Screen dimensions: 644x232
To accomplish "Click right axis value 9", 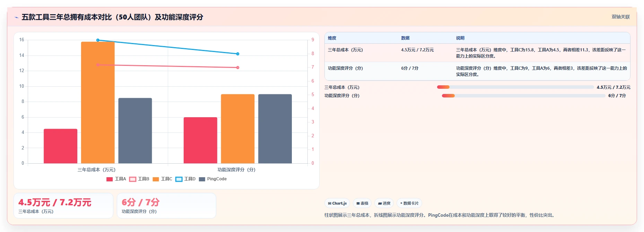I will click(313, 40).
